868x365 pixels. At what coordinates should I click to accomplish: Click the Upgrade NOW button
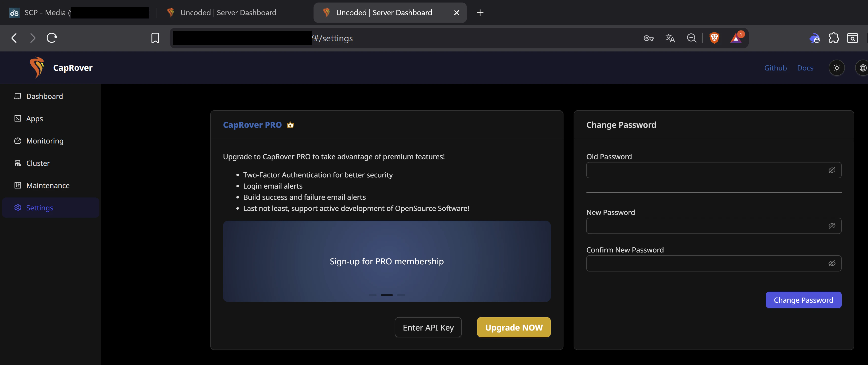point(514,327)
